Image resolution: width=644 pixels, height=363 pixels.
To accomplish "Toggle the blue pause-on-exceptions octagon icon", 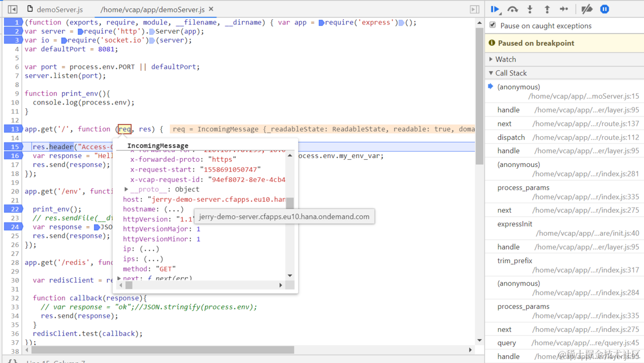I will [605, 9].
